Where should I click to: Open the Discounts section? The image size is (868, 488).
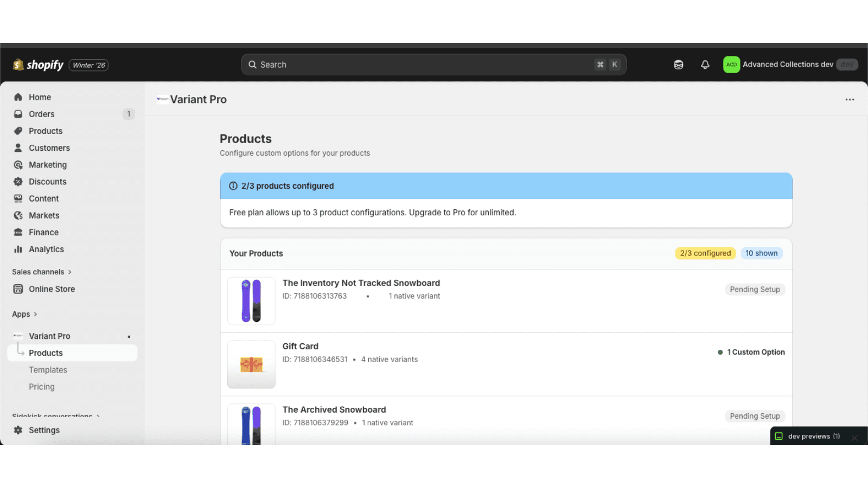(x=18, y=182)
